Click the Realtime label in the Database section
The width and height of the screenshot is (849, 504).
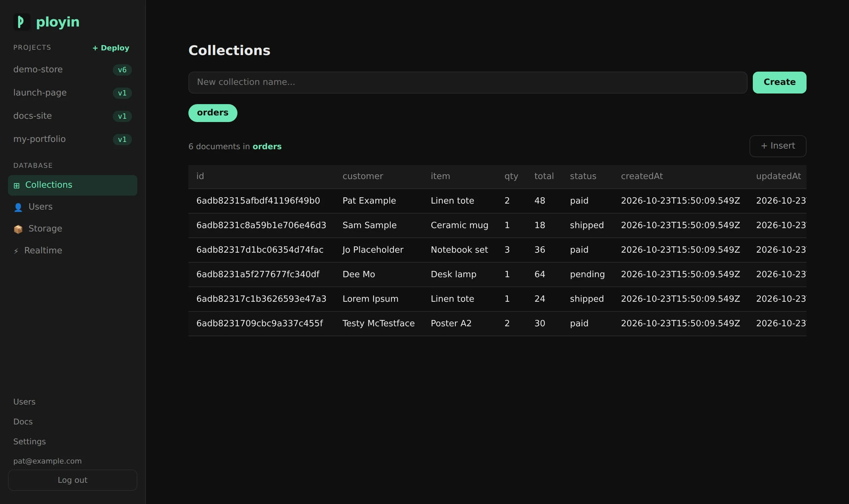pyautogui.click(x=43, y=250)
